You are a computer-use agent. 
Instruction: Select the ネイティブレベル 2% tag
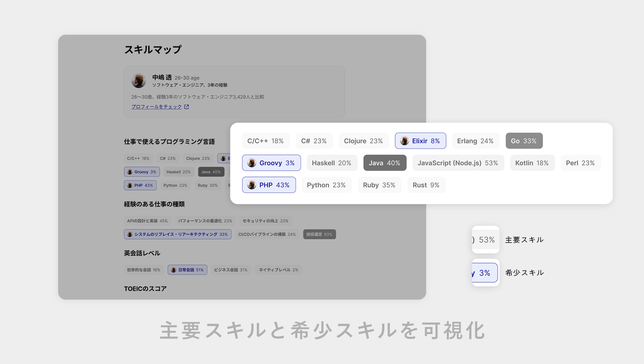278,270
